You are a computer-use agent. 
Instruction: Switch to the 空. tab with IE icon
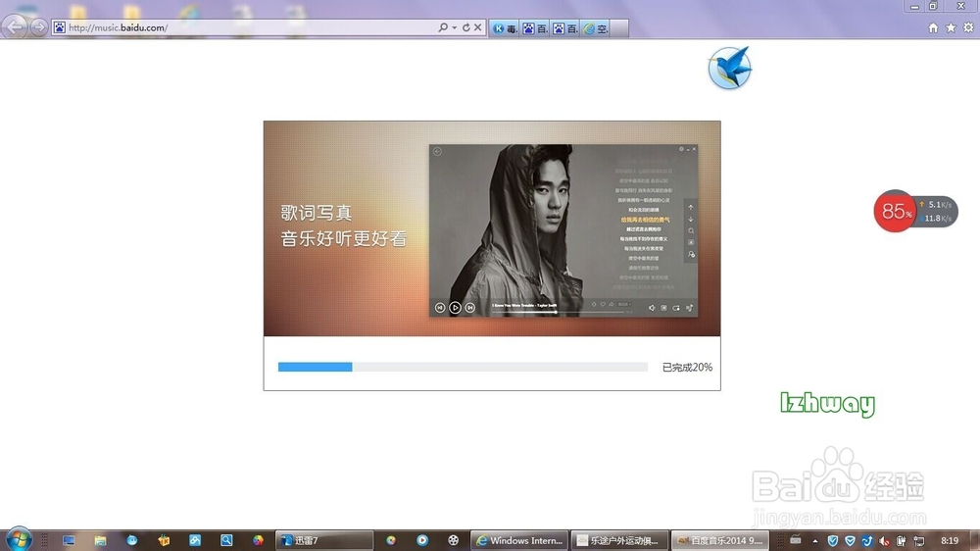(x=595, y=28)
